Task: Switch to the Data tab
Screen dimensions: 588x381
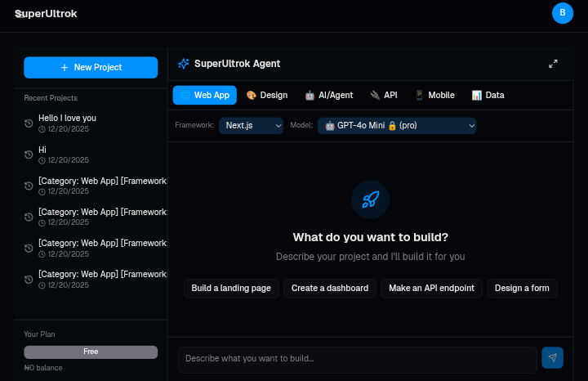Action: 488,96
